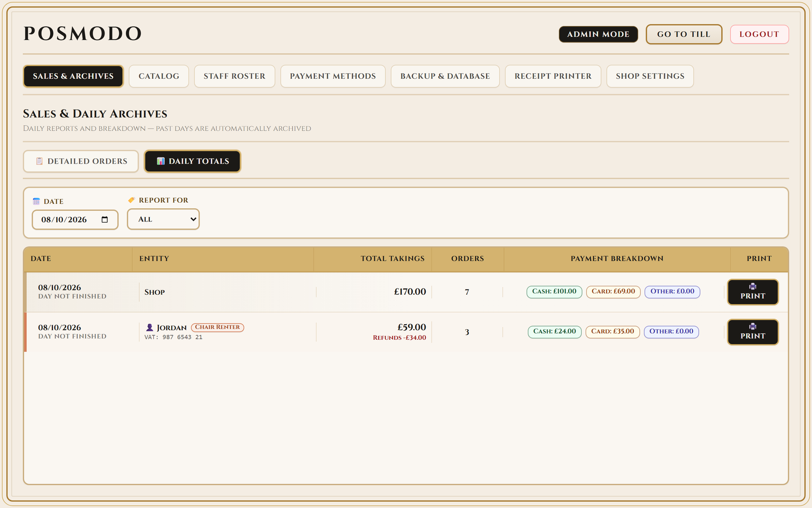Image resolution: width=812 pixels, height=508 pixels.
Task: Click the Go To Till button
Action: click(x=684, y=34)
